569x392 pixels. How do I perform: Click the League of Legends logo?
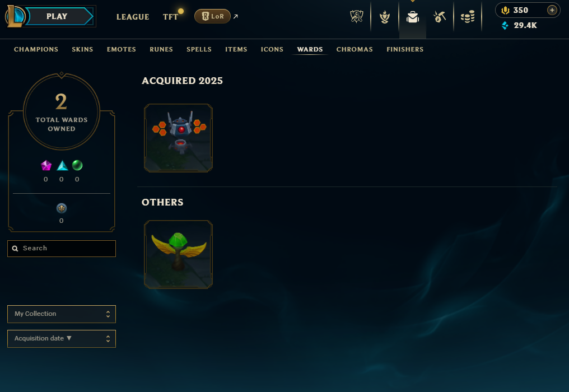point(15,16)
